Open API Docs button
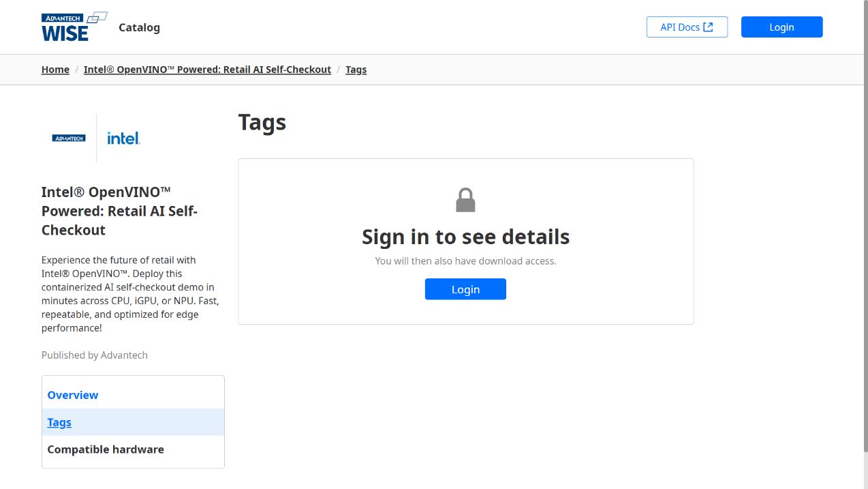Screen dimensions: 868x489 687,27
